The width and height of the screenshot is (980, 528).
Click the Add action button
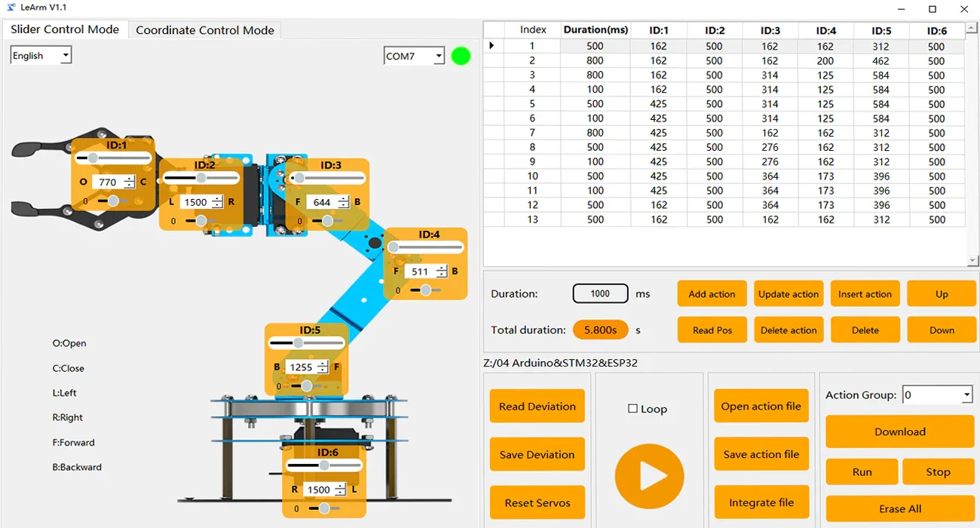tap(712, 294)
